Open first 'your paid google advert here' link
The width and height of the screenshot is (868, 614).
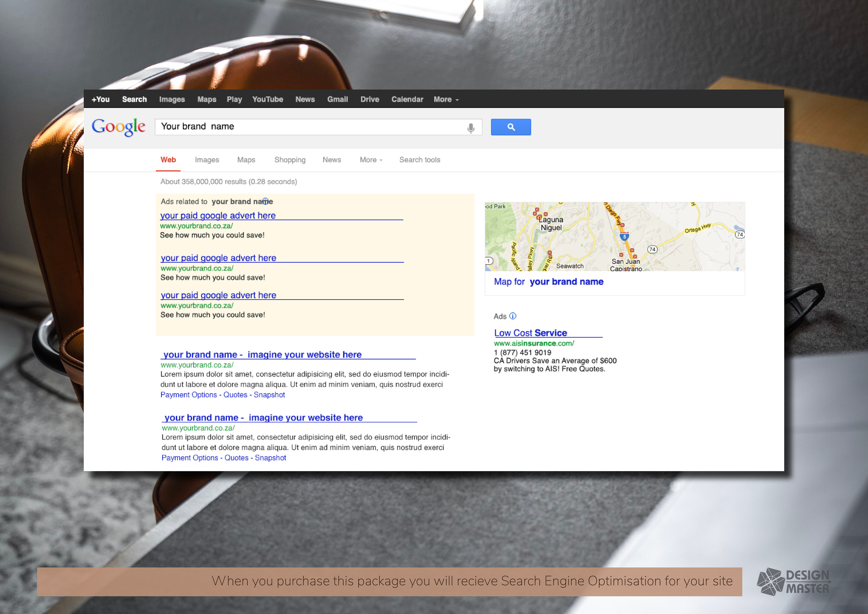pyautogui.click(x=218, y=216)
